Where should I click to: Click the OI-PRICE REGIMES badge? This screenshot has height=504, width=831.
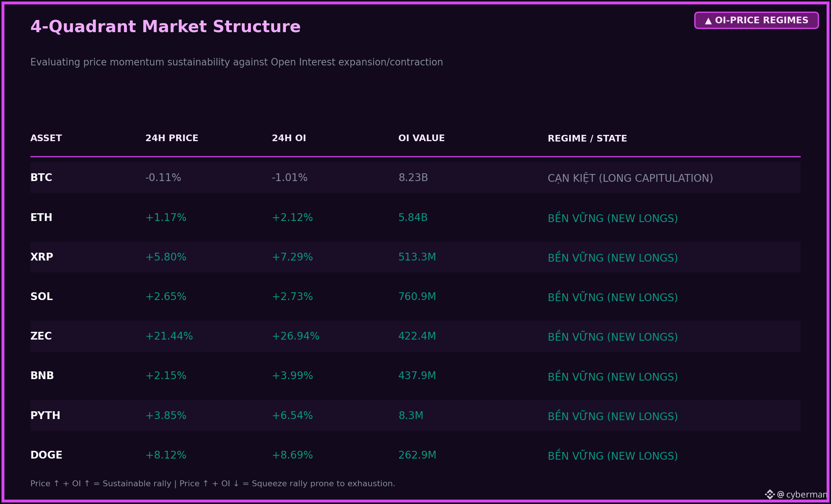[756, 20]
